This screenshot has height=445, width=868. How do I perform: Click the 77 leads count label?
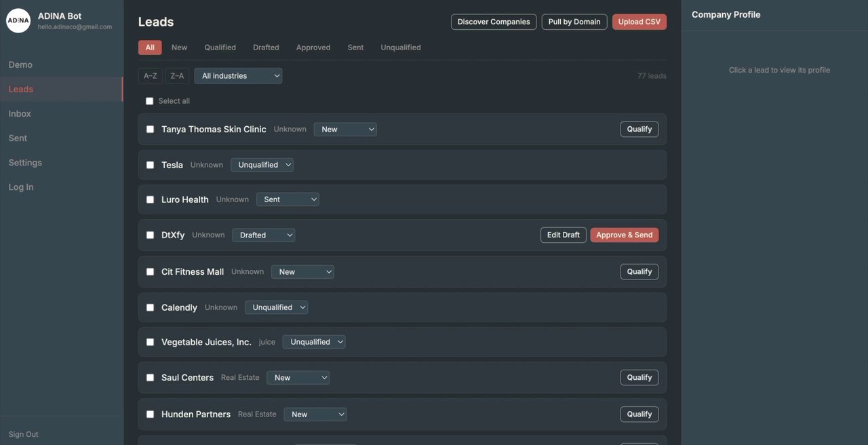652,76
